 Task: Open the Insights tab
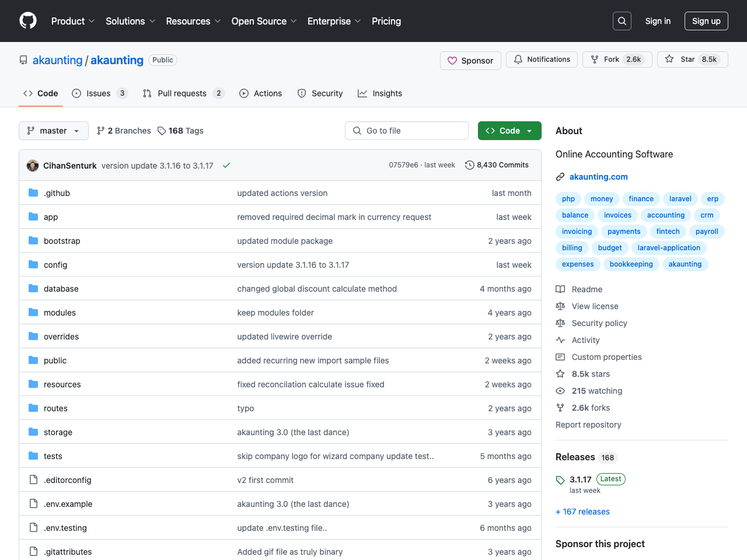point(380,93)
